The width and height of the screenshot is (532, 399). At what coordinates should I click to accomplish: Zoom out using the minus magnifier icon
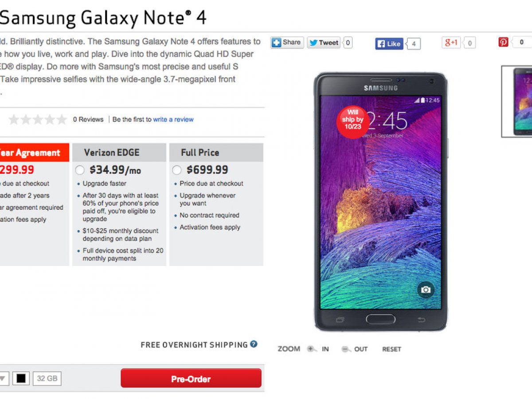tap(346, 349)
